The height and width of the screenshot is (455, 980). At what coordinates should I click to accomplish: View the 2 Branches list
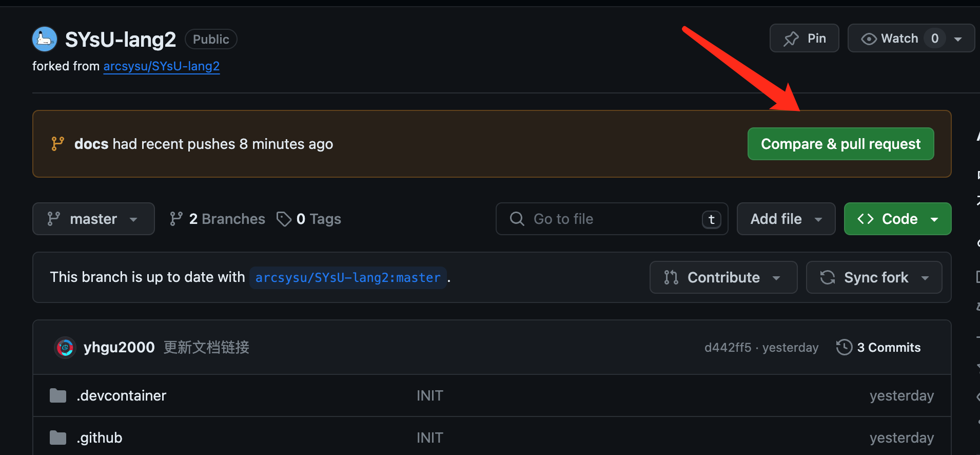click(x=218, y=219)
